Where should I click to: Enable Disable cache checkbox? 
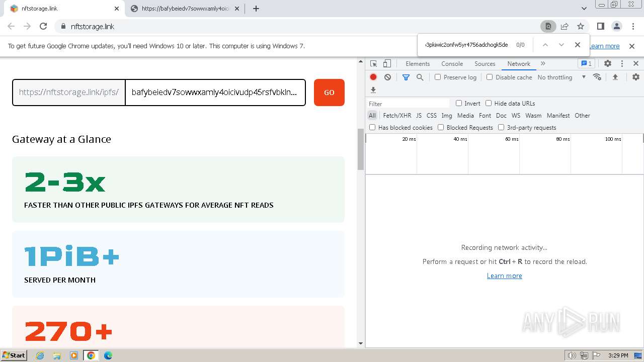coord(490,77)
